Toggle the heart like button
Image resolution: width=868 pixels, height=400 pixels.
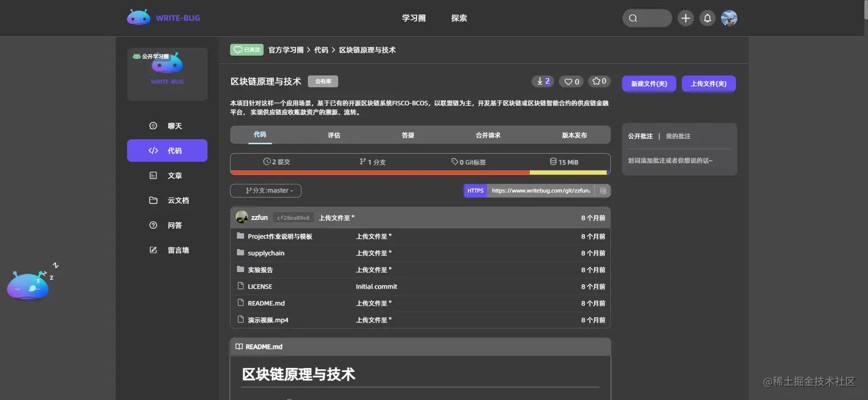click(x=571, y=81)
